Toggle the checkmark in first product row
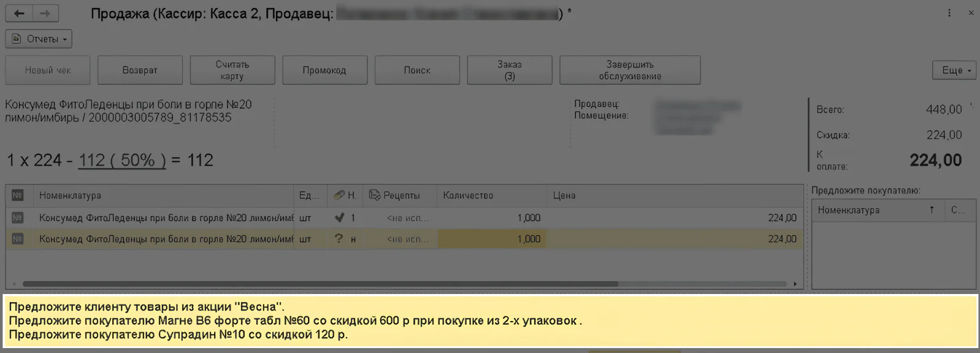The image size is (980, 353). (339, 217)
